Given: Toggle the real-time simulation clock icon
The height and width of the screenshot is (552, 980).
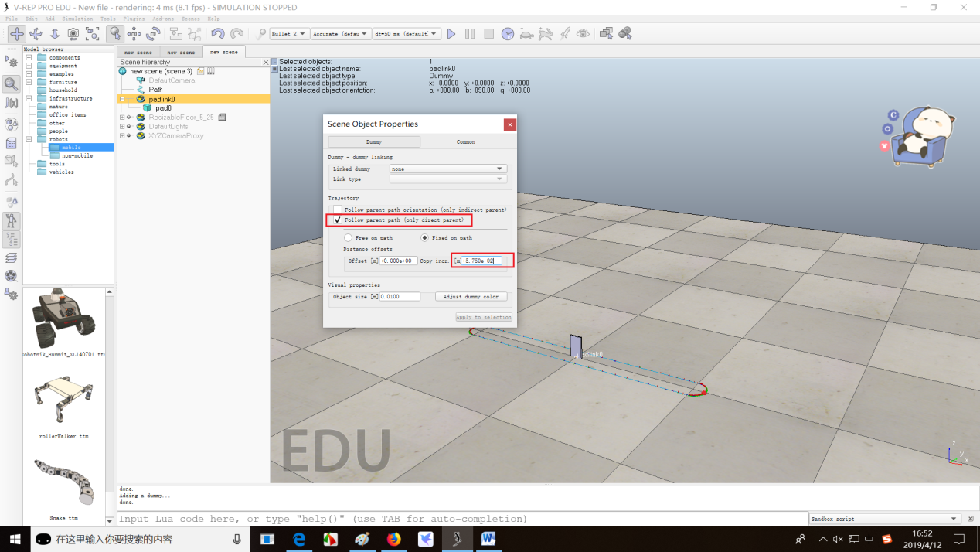Looking at the screenshot, I should [x=508, y=34].
